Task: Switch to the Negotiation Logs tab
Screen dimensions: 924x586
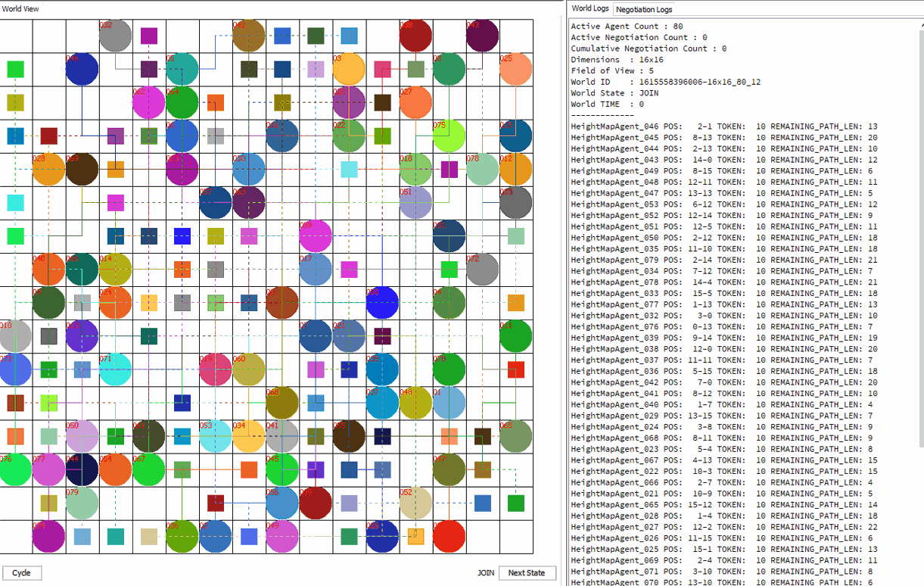Action: click(644, 9)
